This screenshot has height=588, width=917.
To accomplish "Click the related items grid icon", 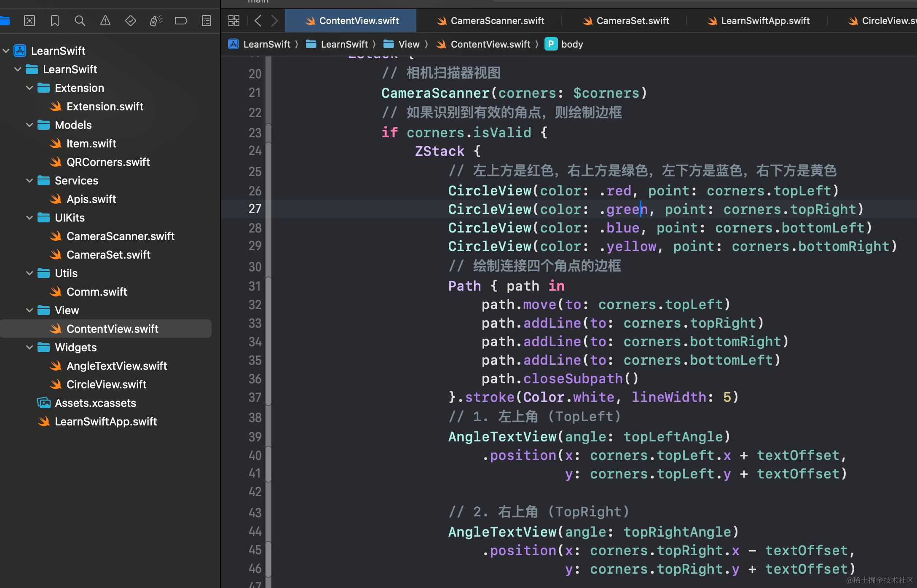I will tap(234, 21).
